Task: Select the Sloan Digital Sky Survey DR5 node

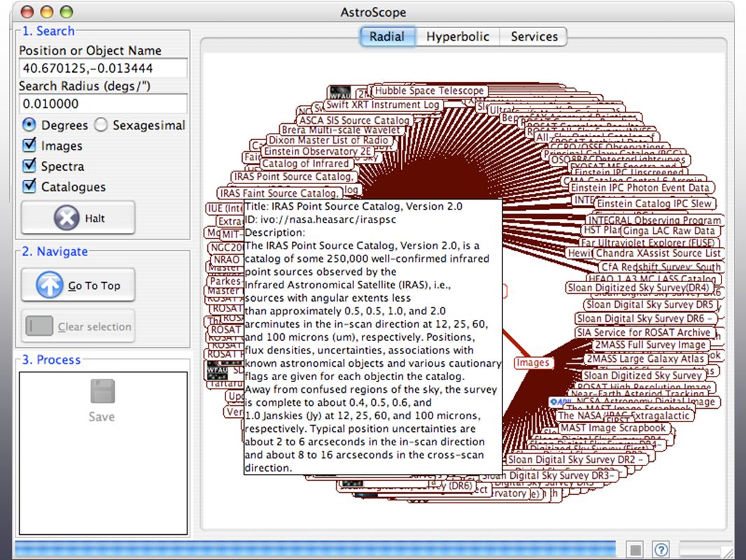Action: pos(650,305)
